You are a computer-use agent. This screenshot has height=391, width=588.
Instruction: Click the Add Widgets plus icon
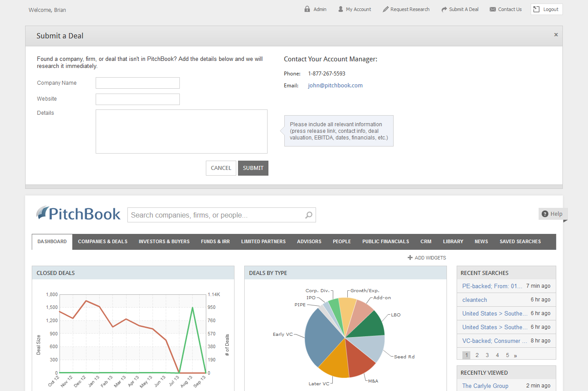coord(410,258)
